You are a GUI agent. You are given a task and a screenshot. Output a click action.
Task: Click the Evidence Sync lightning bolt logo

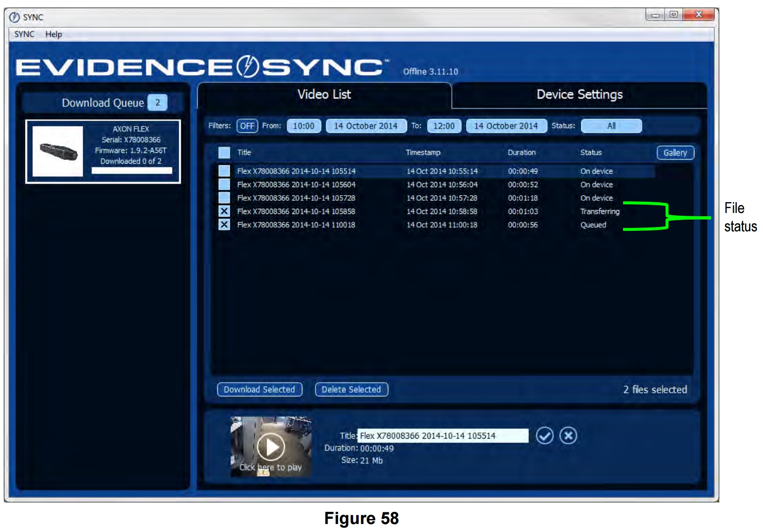pyautogui.click(x=248, y=66)
